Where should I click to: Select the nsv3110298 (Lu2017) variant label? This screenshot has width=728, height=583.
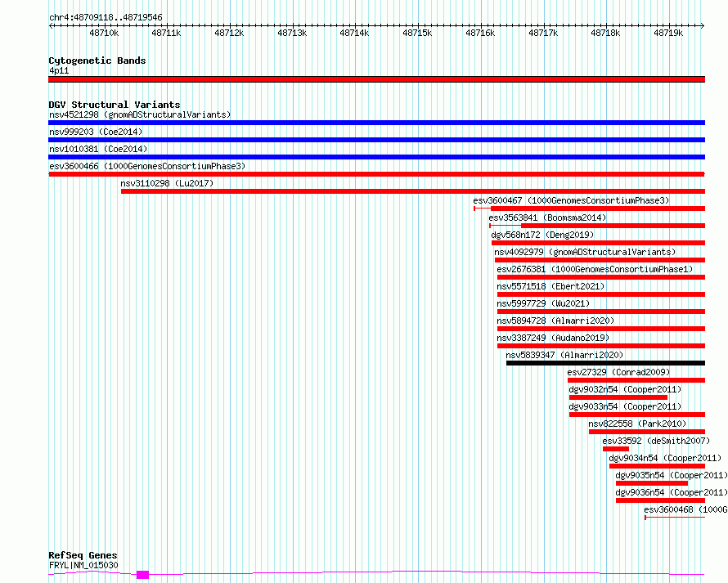[167, 183]
